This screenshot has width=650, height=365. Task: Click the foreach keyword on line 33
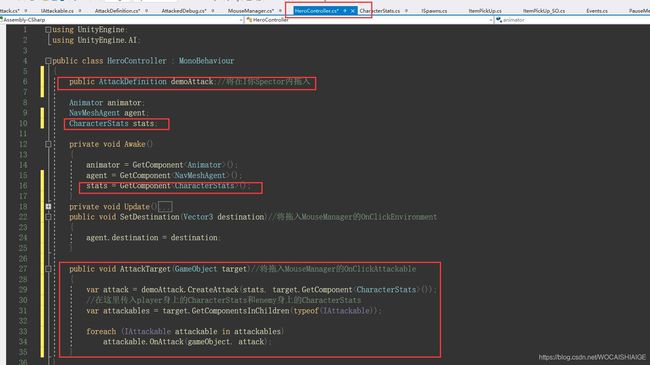pos(101,331)
